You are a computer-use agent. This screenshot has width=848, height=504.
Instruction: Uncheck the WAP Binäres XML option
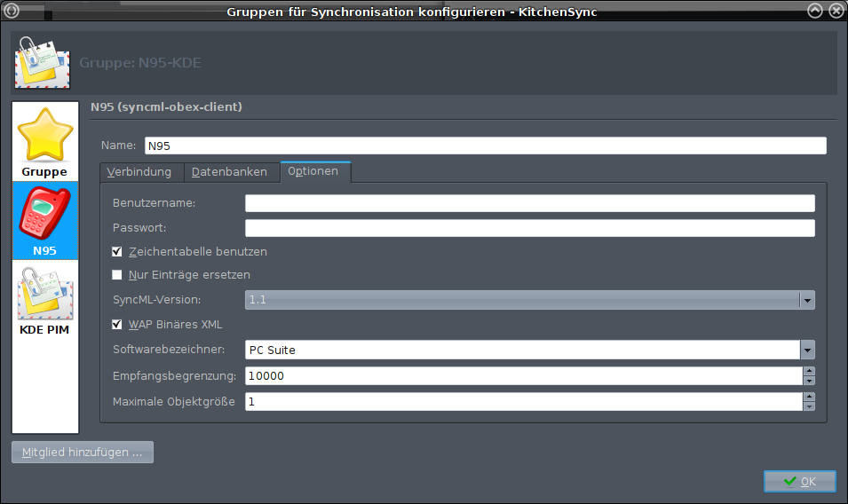pyautogui.click(x=117, y=325)
